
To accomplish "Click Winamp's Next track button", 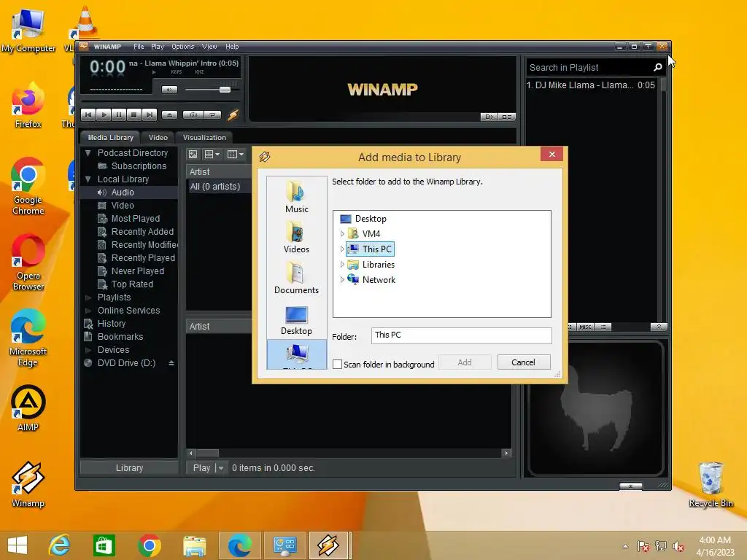I will [149, 114].
